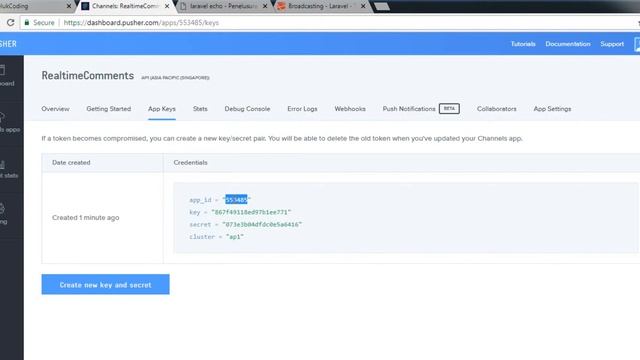Go to the Getting Started tab

[109, 109]
